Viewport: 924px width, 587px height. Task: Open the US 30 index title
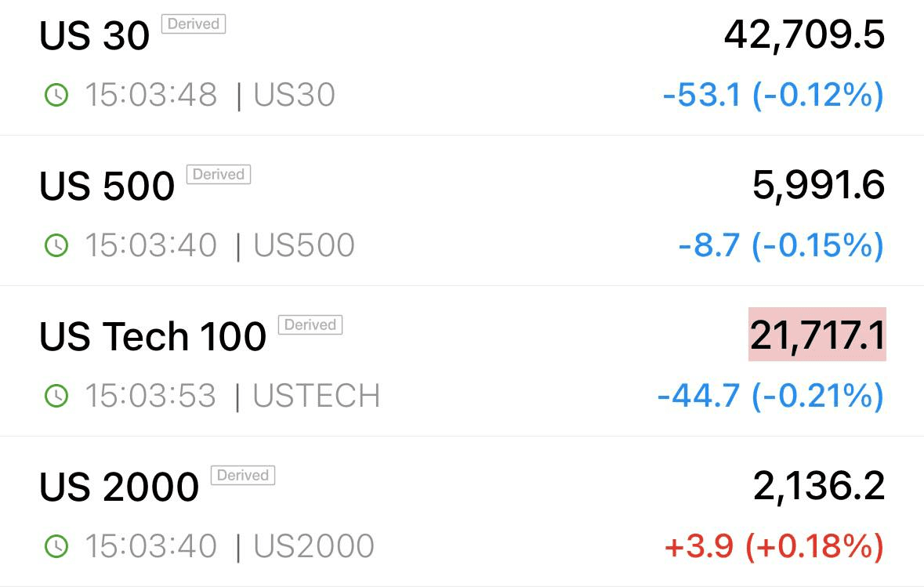tap(94, 35)
